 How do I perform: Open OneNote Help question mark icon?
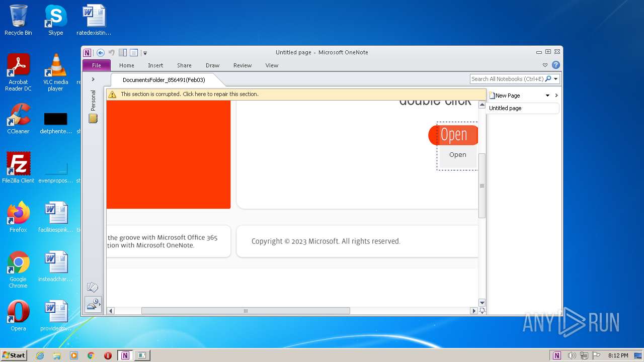[556, 65]
